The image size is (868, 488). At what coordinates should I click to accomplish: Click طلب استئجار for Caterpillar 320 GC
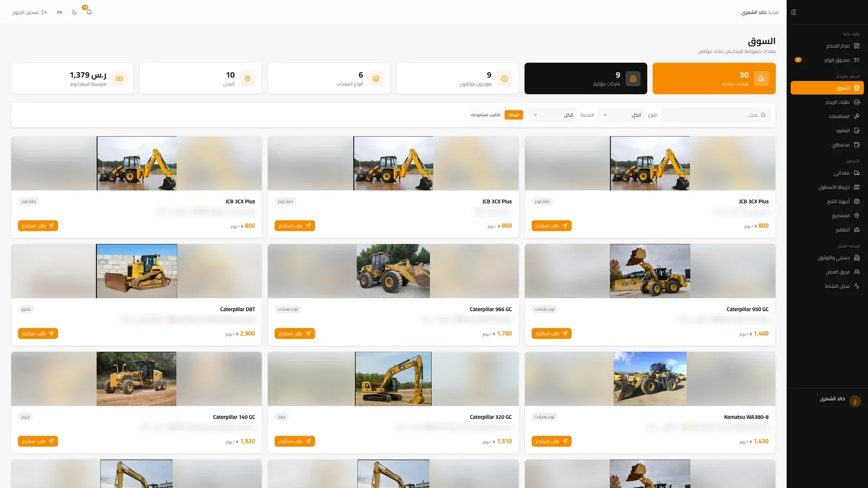295,441
